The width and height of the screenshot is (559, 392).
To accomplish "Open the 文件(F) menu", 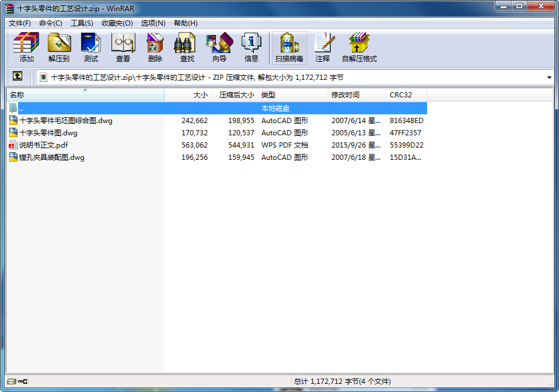I will (20, 23).
